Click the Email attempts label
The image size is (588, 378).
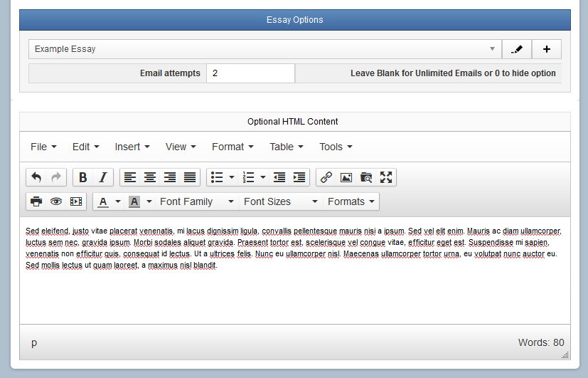click(170, 73)
